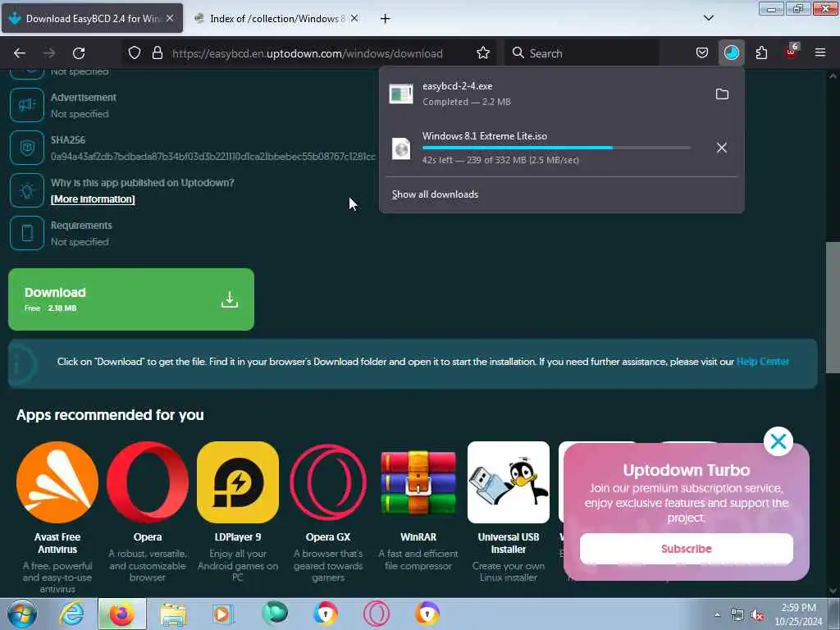Open Windows Explorer folder from taskbar
The image size is (840, 630).
pos(173,614)
